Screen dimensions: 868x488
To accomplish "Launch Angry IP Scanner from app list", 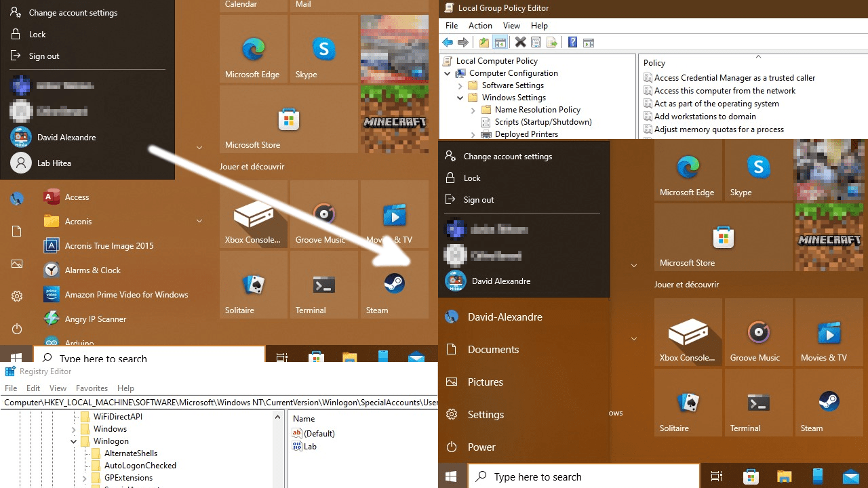I will point(95,319).
